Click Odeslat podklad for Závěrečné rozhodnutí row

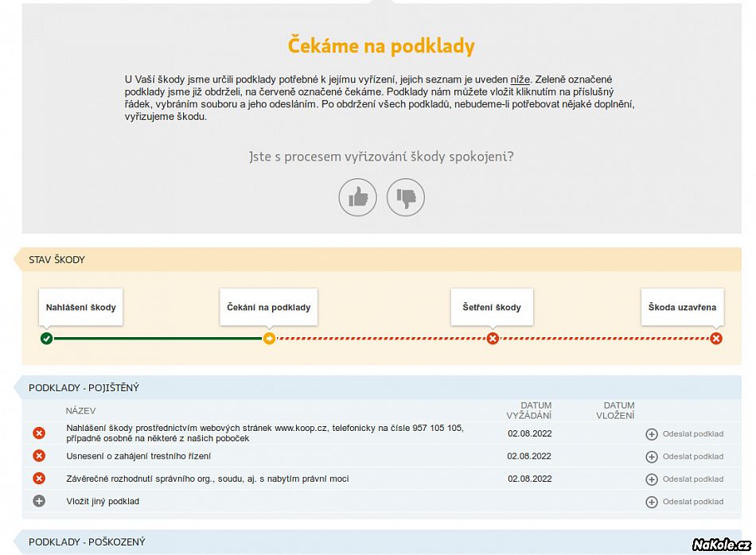point(684,479)
